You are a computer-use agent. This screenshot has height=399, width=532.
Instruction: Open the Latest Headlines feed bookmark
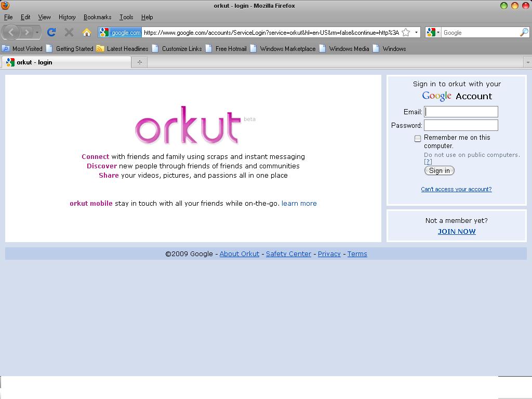(123, 48)
